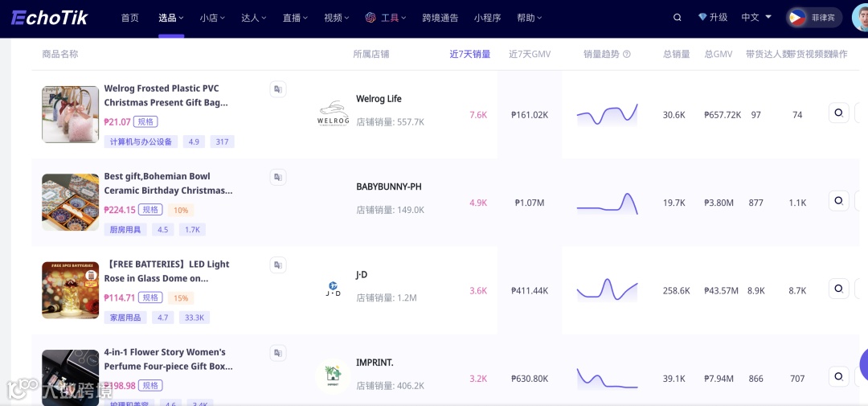Select the Philippines flag region button

pyautogui.click(x=814, y=18)
